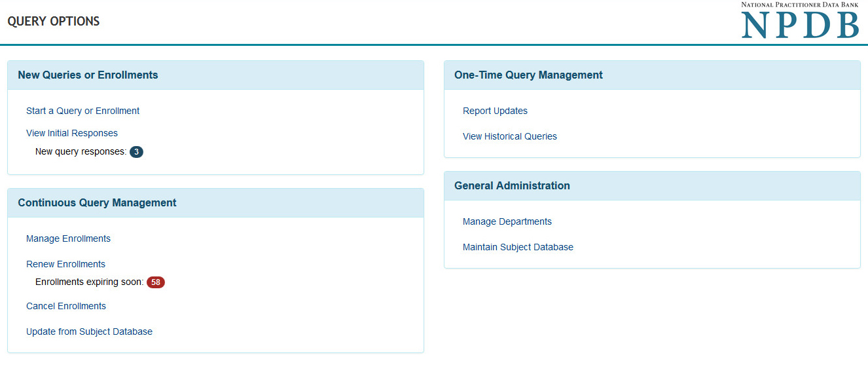868x378 pixels.
Task: View Historical Queries
Action: (510, 136)
